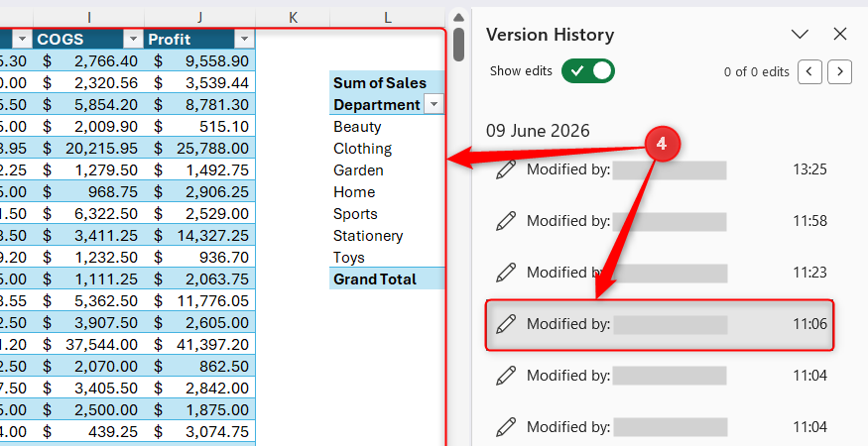The image size is (868, 446).
Task: Open Profit column filter dropdown
Action: click(x=244, y=40)
